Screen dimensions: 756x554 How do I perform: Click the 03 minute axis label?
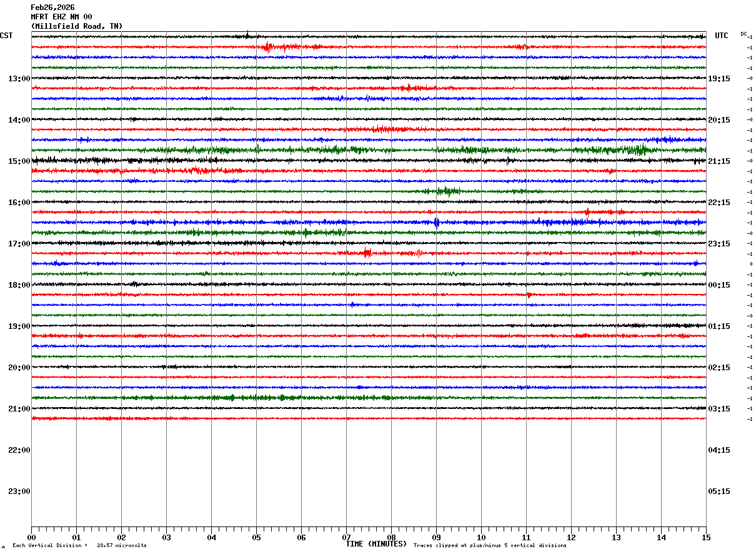pyautogui.click(x=166, y=538)
